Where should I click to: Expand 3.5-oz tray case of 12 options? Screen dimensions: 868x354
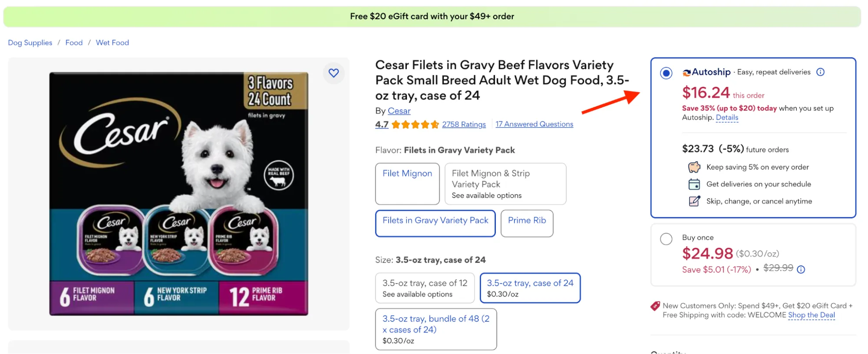pyautogui.click(x=424, y=288)
